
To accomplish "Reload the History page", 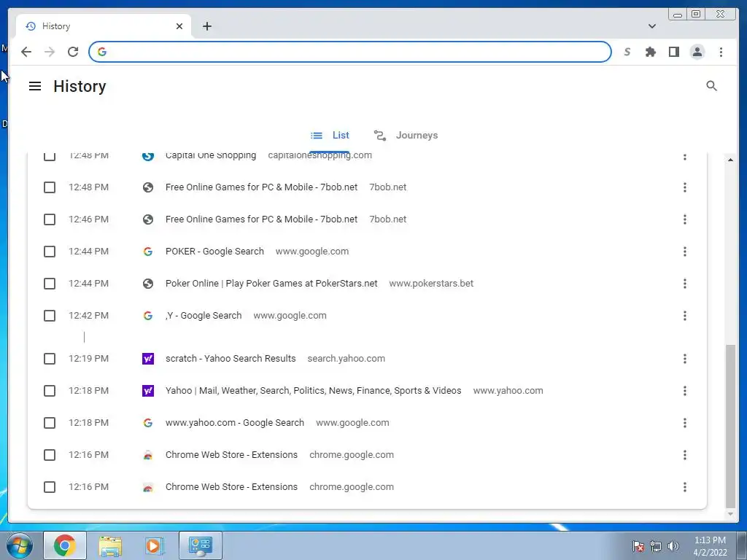I will click(73, 52).
